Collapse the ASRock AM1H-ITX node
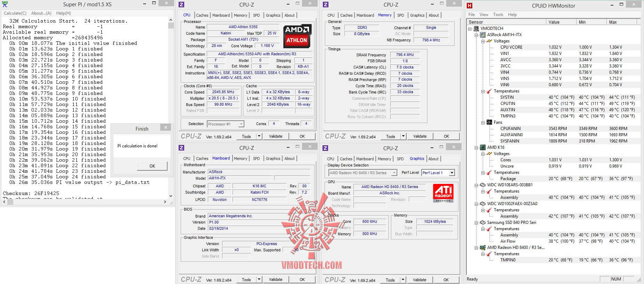This screenshot has height=284, width=644. pos(476,35)
